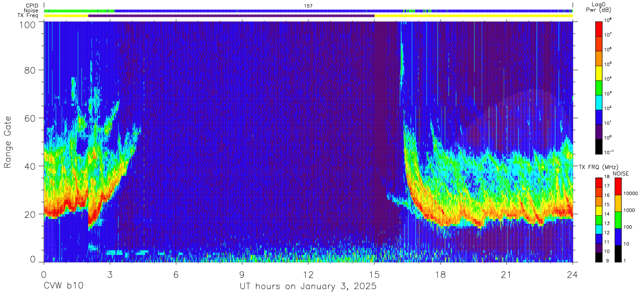Click the 10^4 tick on the power colorbar
Screen dimensions: 644x297
pos(608,78)
